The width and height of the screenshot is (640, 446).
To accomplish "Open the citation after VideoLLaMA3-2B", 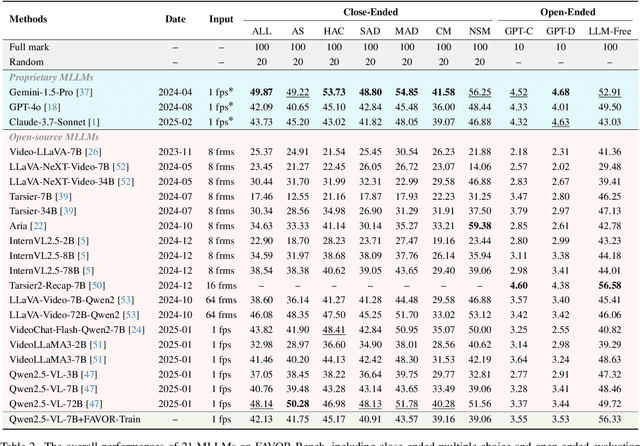I will click(x=98, y=343).
